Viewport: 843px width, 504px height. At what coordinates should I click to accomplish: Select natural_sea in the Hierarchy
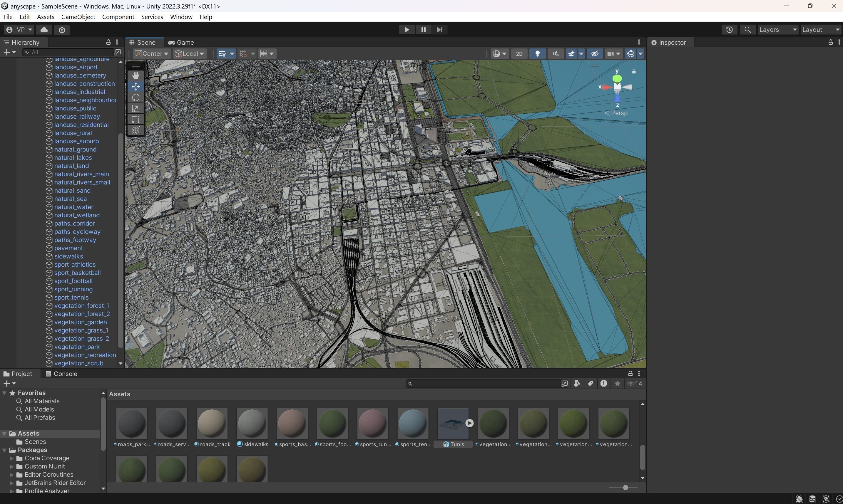[70, 199]
